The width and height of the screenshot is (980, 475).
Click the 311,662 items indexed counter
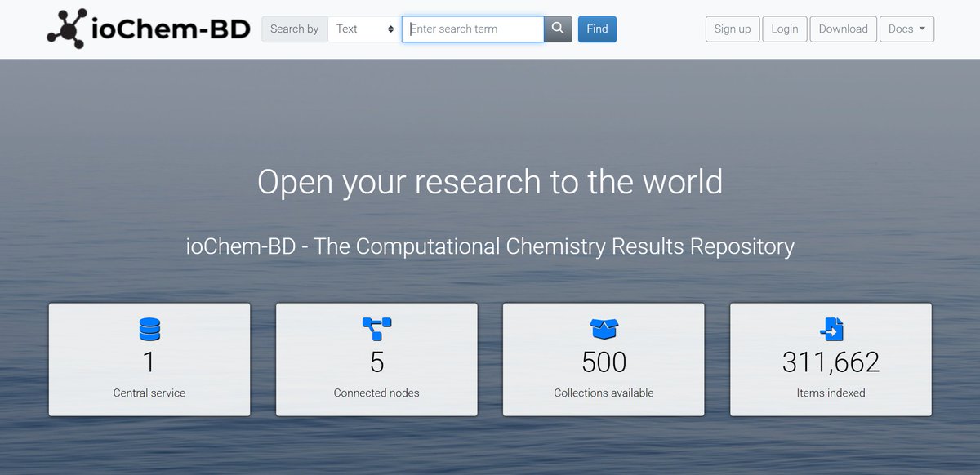pyautogui.click(x=830, y=362)
